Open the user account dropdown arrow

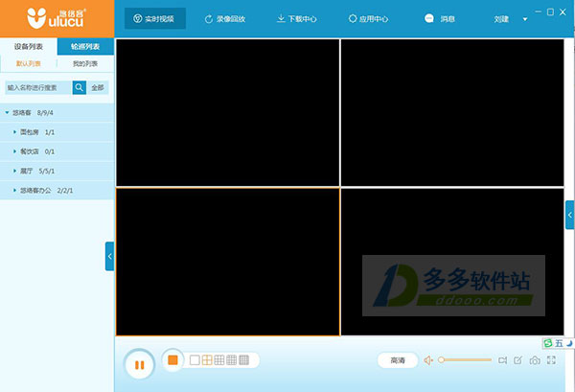525,19
